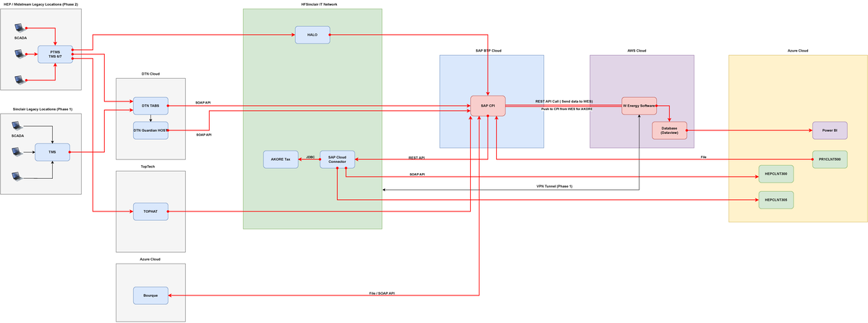Select the HALO node
The image size is (868, 323).
coord(312,35)
